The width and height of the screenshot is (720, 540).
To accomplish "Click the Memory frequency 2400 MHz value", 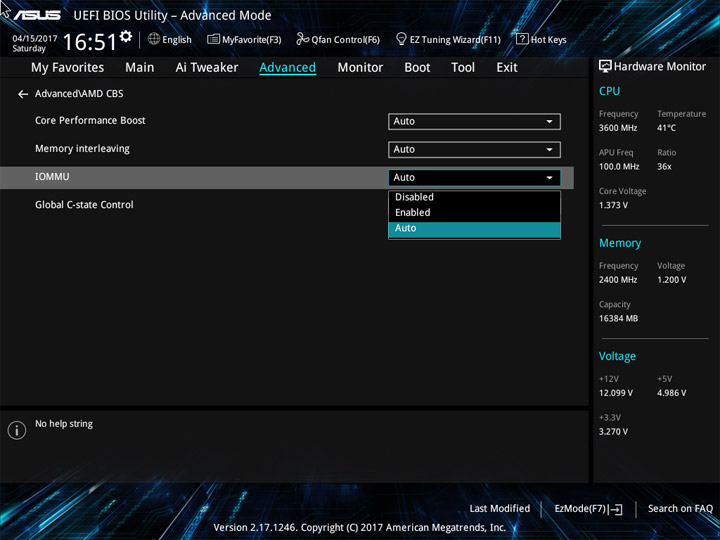I will (x=618, y=280).
